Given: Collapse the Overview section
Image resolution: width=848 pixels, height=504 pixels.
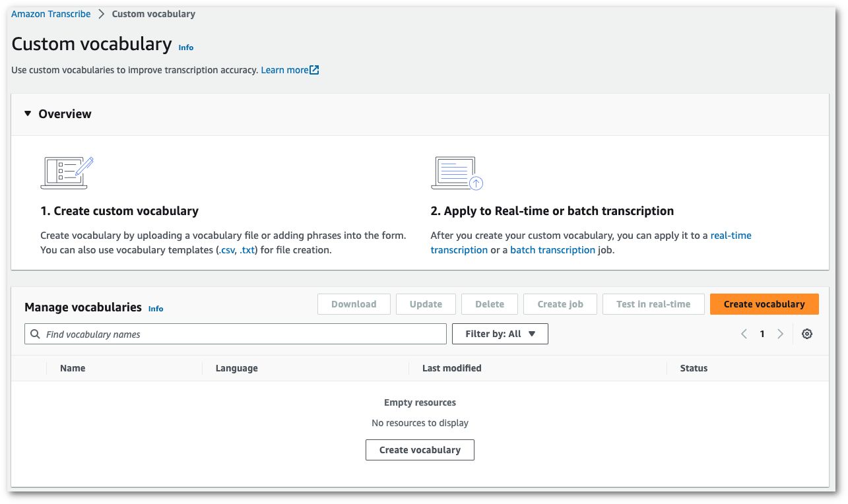Looking at the screenshot, I should (x=27, y=113).
